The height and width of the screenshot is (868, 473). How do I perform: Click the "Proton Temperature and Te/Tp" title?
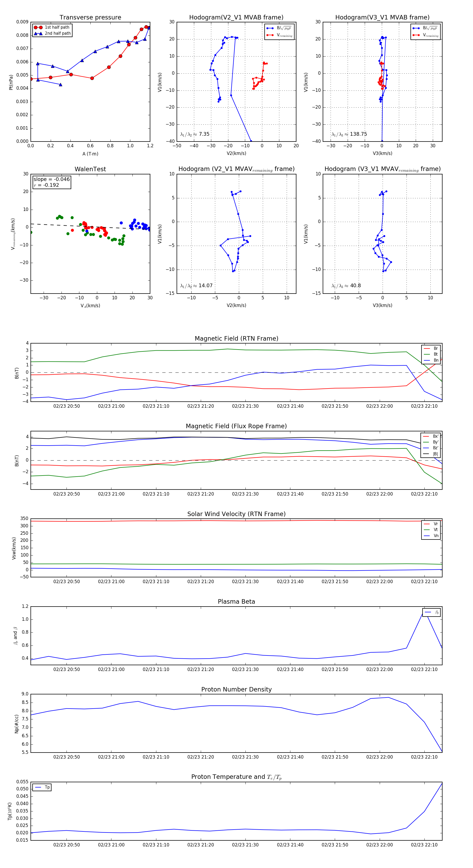click(236, 777)
